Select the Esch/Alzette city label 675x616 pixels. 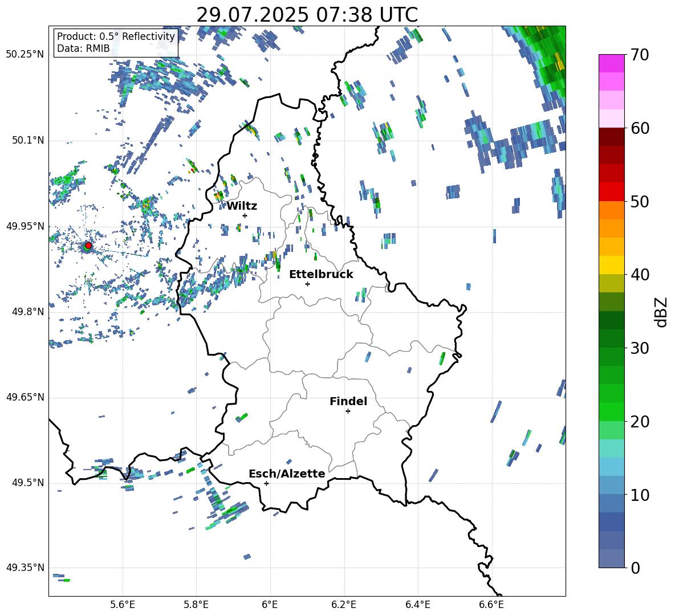[287, 474]
